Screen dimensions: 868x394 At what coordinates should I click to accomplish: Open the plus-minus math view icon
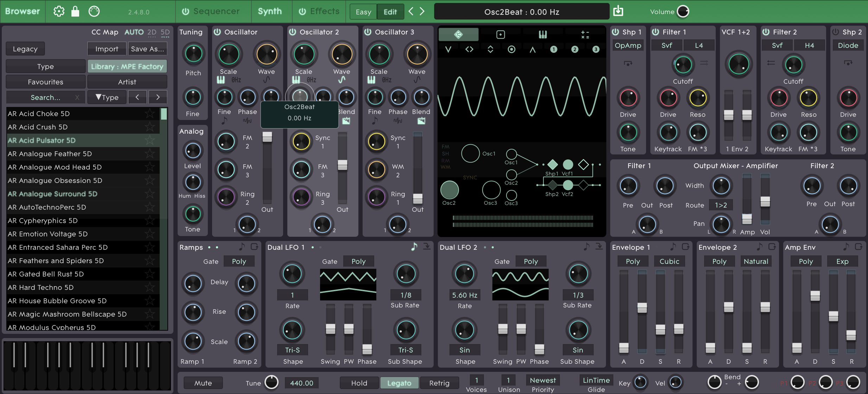click(x=585, y=34)
